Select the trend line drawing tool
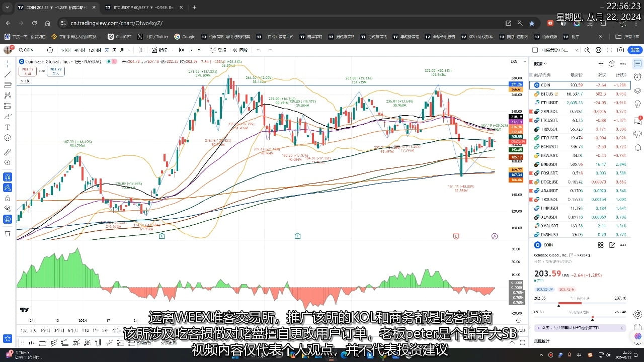The image size is (644, 362). (x=7, y=74)
